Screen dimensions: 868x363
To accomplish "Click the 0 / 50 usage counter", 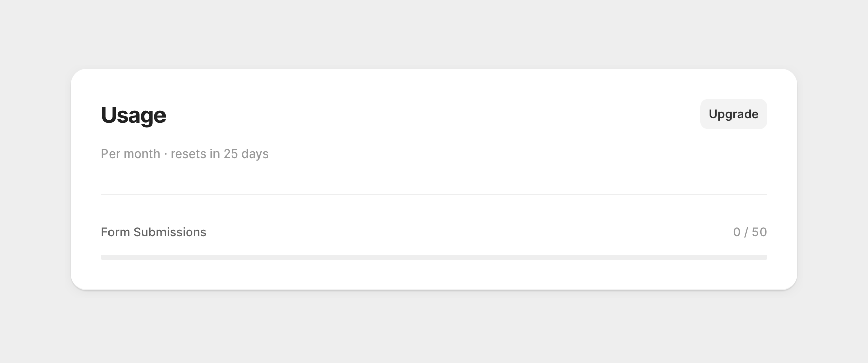I will coord(749,232).
